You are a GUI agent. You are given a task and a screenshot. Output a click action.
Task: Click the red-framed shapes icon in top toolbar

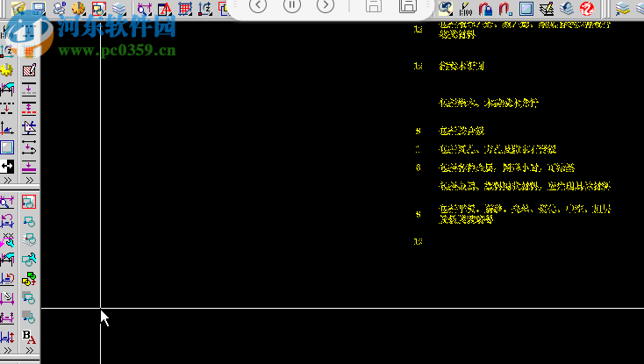[x=98, y=8]
